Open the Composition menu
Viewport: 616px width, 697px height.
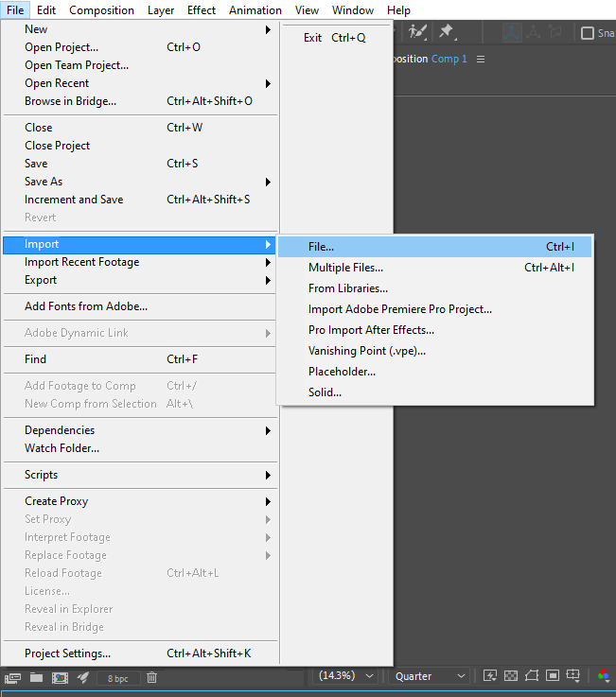click(x=101, y=9)
